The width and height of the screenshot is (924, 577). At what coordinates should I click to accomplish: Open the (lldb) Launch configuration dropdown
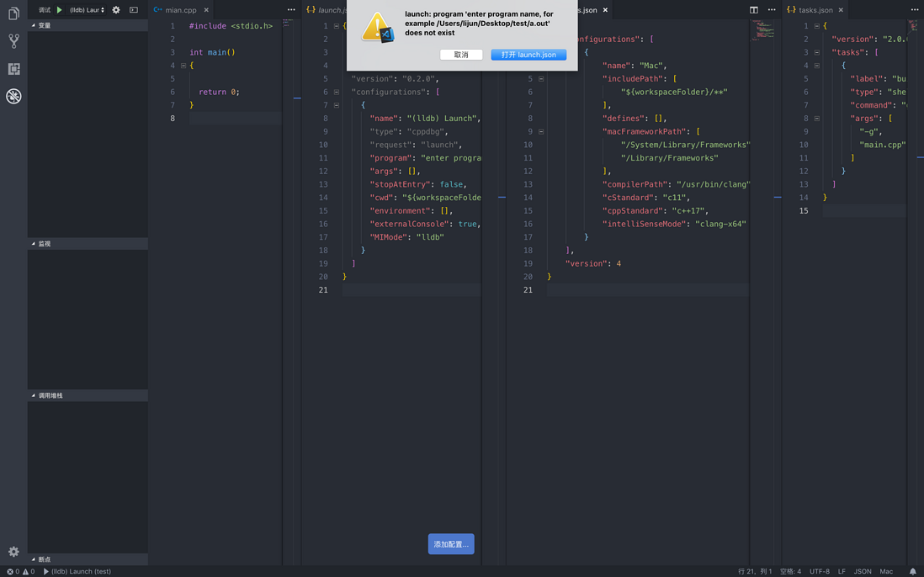pyautogui.click(x=87, y=10)
